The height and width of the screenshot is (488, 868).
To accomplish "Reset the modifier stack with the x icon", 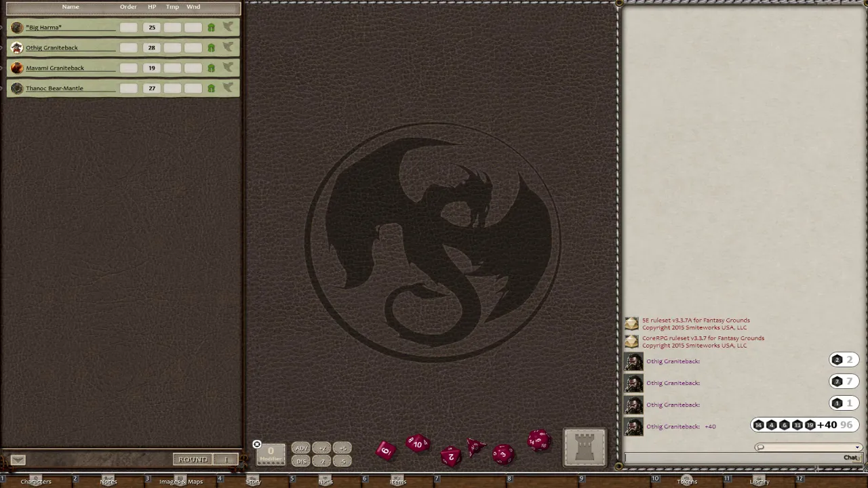I will click(x=256, y=445).
